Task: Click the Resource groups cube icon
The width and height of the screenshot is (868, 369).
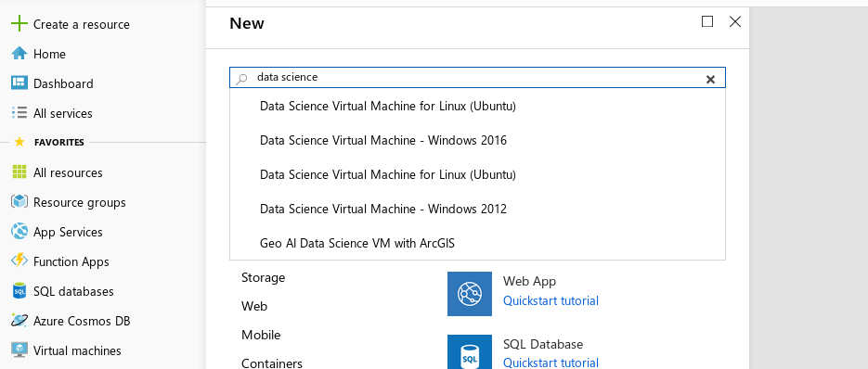Action: point(19,202)
